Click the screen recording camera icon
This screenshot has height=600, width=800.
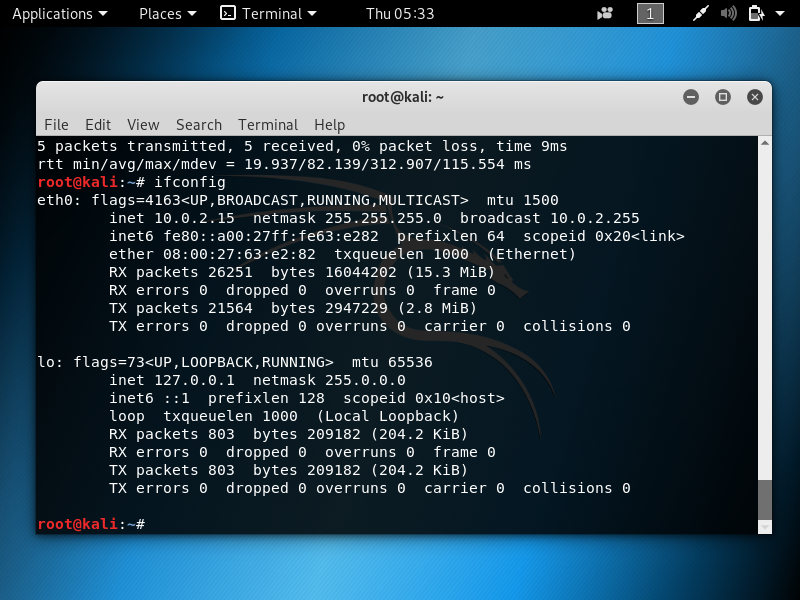tap(605, 14)
